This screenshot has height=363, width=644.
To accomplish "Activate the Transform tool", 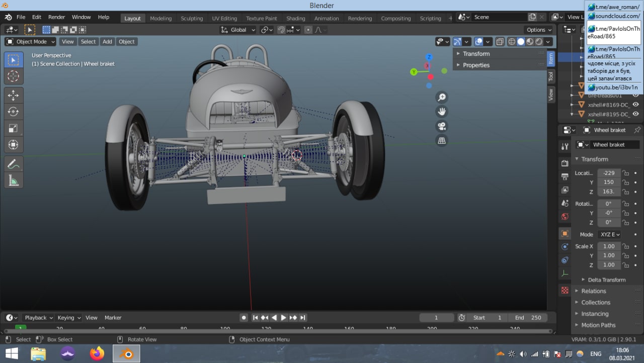I will (x=14, y=145).
